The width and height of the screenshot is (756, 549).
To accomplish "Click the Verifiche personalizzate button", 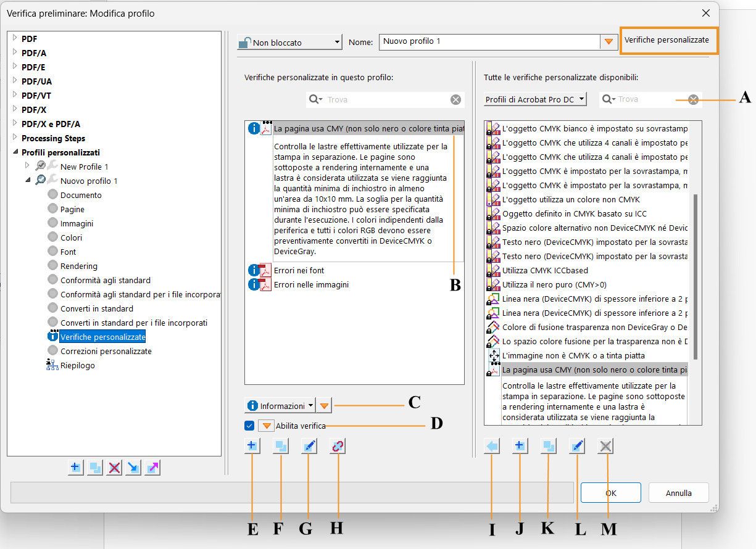I will (x=668, y=39).
